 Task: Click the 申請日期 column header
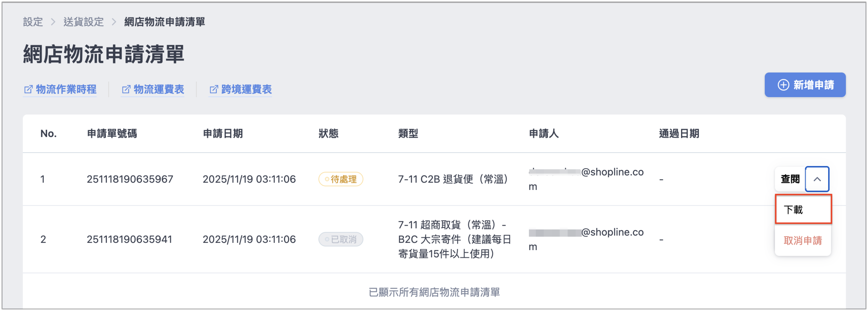click(x=223, y=134)
